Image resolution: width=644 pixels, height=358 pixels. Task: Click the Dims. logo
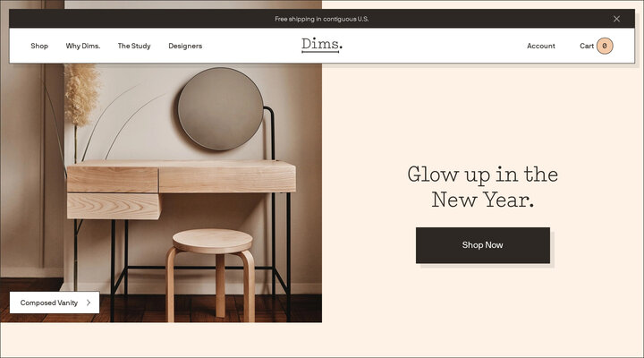click(x=322, y=45)
